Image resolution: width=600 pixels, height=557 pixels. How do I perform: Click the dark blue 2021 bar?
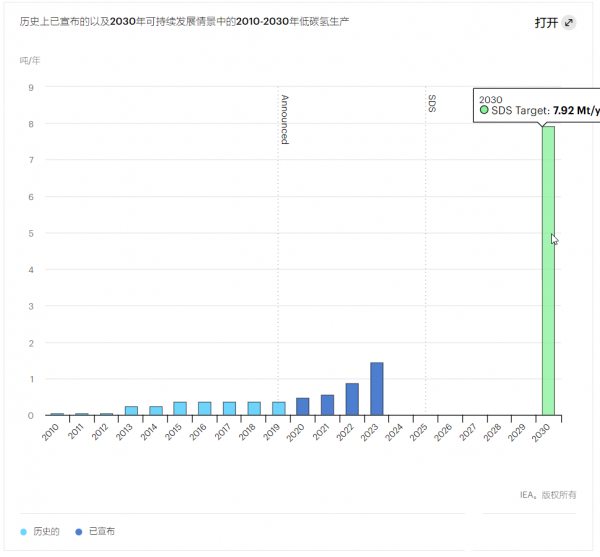[x=327, y=405]
